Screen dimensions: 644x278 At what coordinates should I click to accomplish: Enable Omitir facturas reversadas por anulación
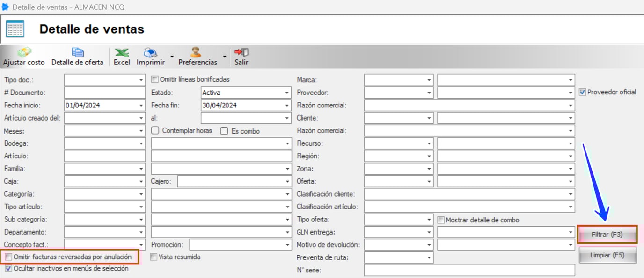pyautogui.click(x=8, y=257)
